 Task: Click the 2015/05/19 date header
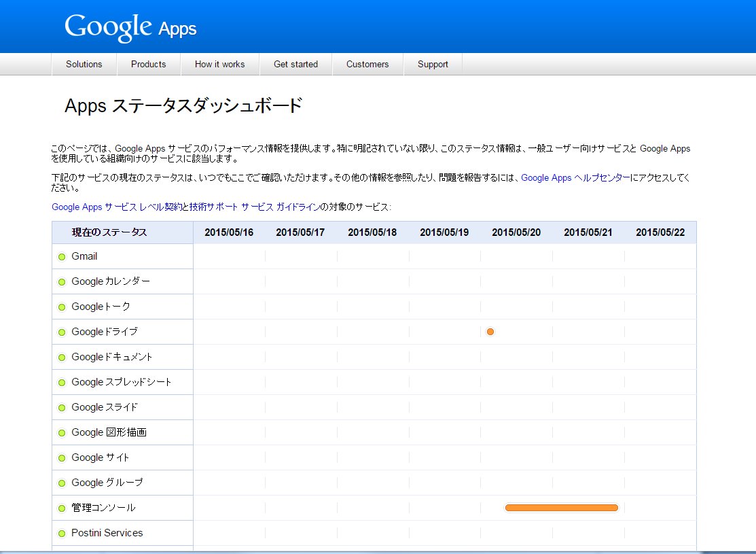pos(444,232)
